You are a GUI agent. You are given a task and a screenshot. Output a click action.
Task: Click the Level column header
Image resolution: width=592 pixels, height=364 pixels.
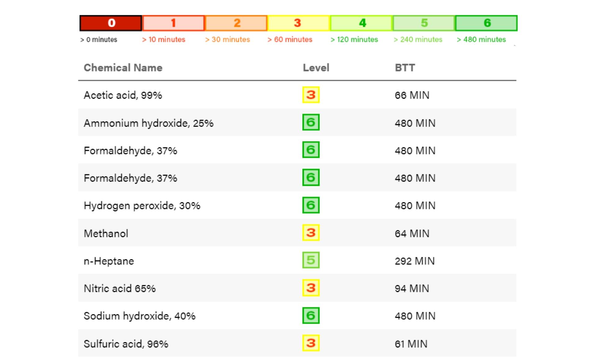pyautogui.click(x=316, y=68)
